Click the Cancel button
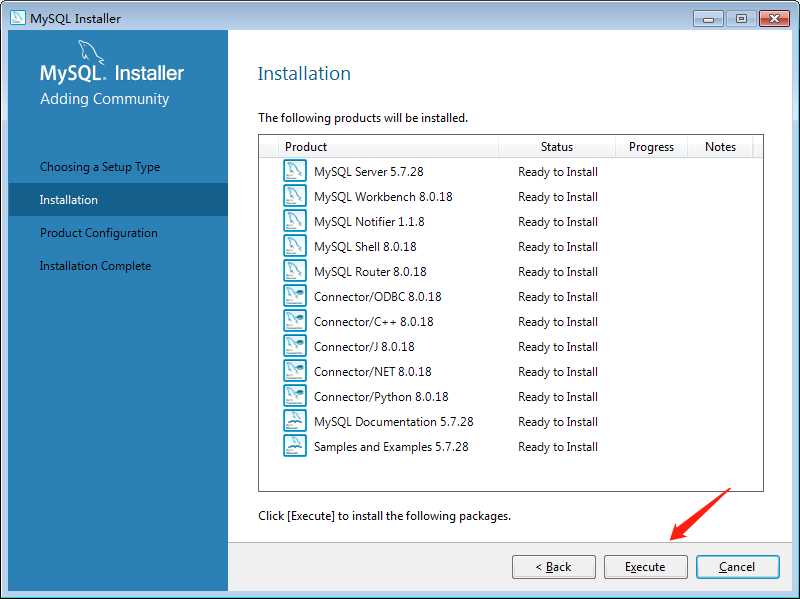The height and width of the screenshot is (599, 800). pos(737,567)
